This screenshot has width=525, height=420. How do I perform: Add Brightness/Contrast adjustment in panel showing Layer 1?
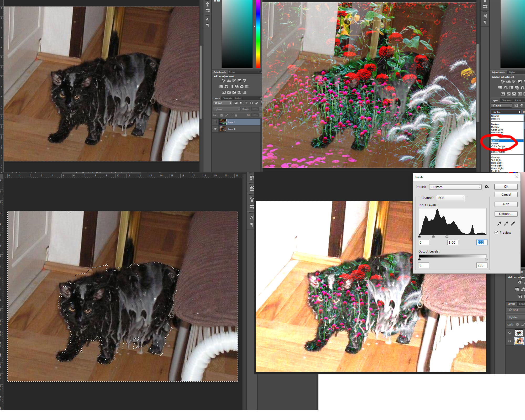point(224,81)
